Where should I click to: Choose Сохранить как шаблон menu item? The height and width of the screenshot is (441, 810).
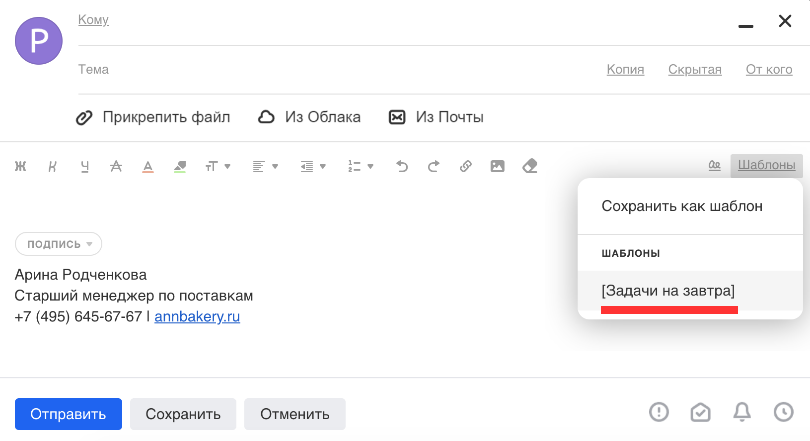682,206
